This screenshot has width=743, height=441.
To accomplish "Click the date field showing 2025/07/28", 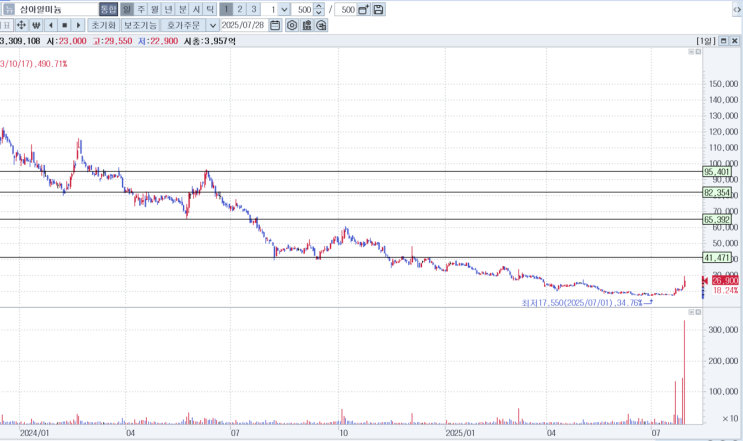I will tap(243, 25).
